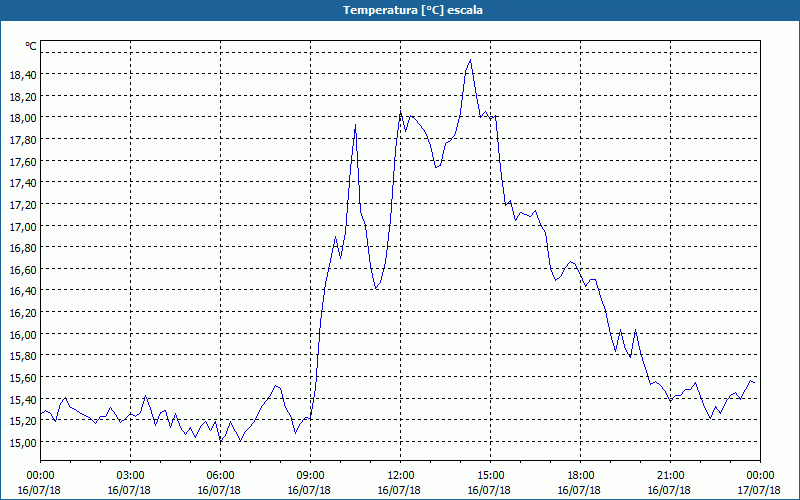
Task: Click the 16/07/18 date under 03:00
Action: pyautogui.click(x=129, y=490)
